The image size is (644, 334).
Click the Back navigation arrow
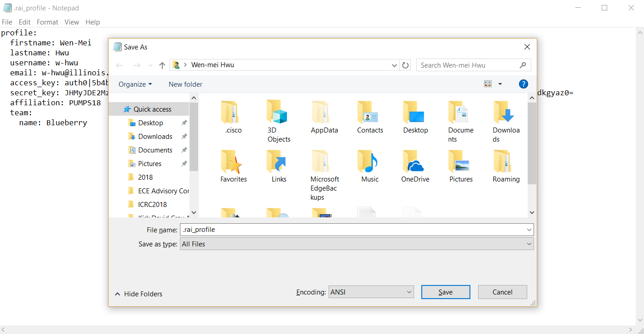pyautogui.click(x=120, y=65)
